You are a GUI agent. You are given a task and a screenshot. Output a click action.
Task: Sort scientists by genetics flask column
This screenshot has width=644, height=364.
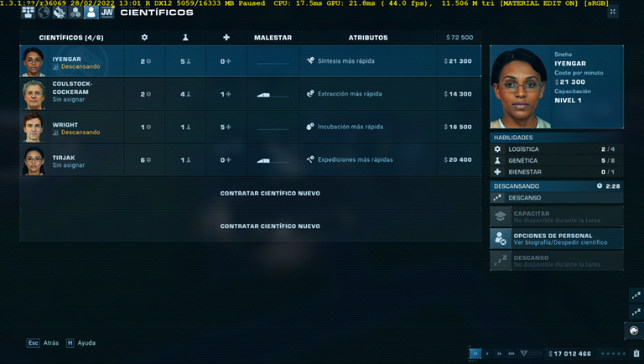(x=185, y=38)
